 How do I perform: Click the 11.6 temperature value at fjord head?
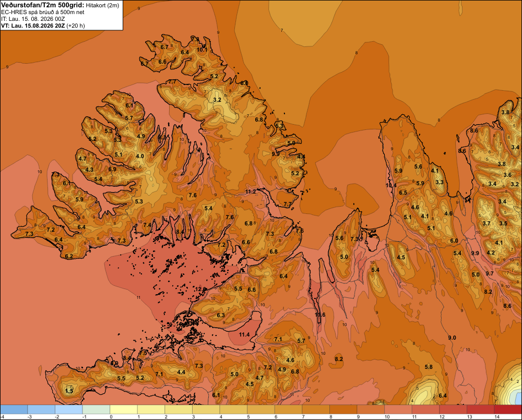(320, 315)
